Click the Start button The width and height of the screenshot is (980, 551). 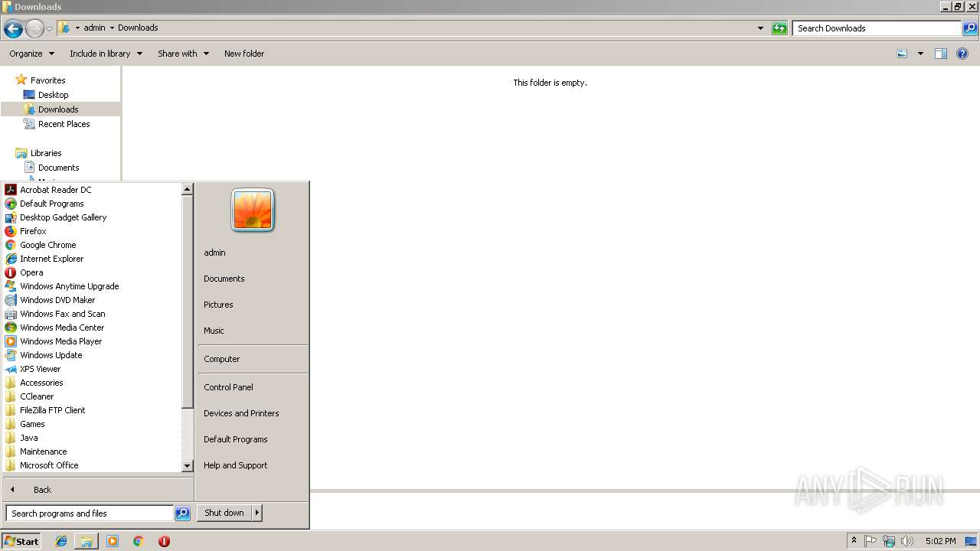21,541
